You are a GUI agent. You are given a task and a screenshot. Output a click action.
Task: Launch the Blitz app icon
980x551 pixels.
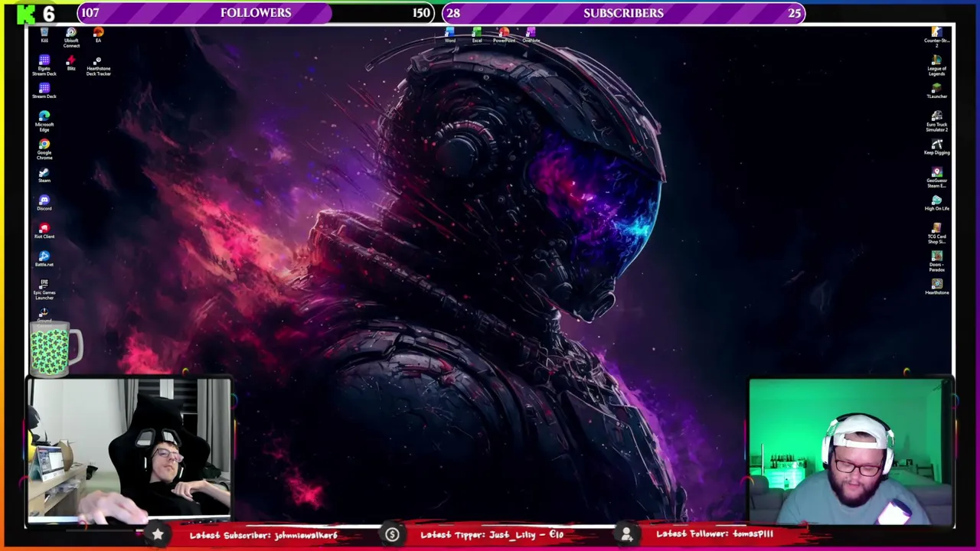click(x=71, y=63)
